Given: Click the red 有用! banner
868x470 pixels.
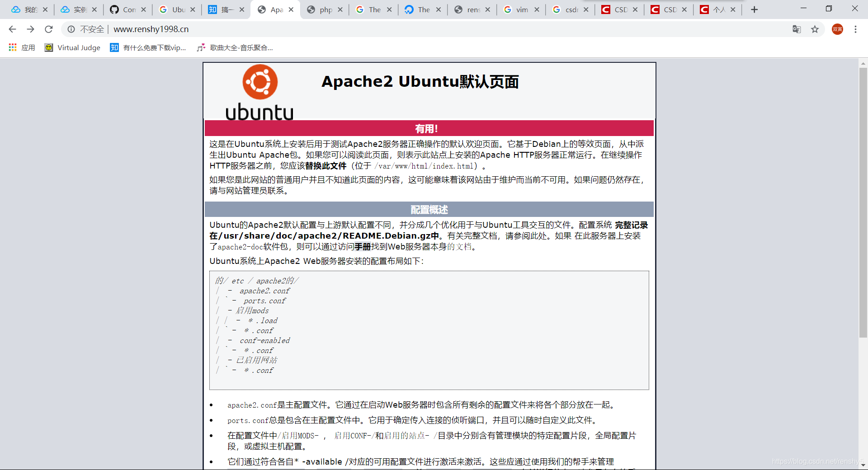Looking at the screenshot, I should pos(429,128).
